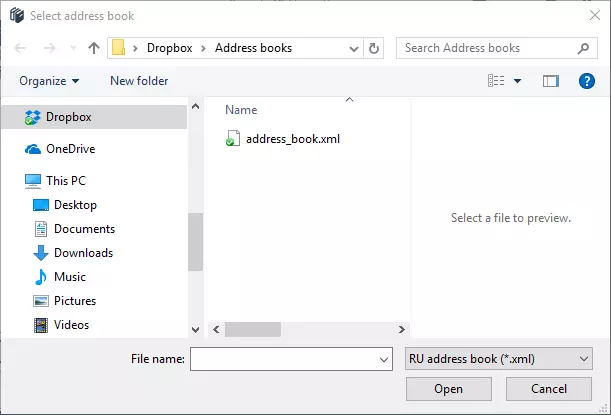Open the Videos folder in sidebar
Image resolution: width=611 pixels, height=415 pixels.
point(71,325)
